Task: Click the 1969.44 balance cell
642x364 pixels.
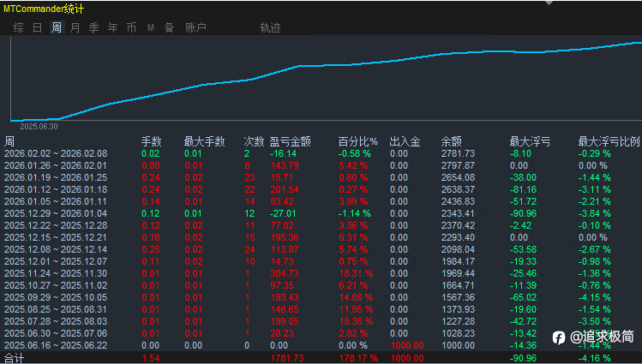Action: click(x=459, y=273)
